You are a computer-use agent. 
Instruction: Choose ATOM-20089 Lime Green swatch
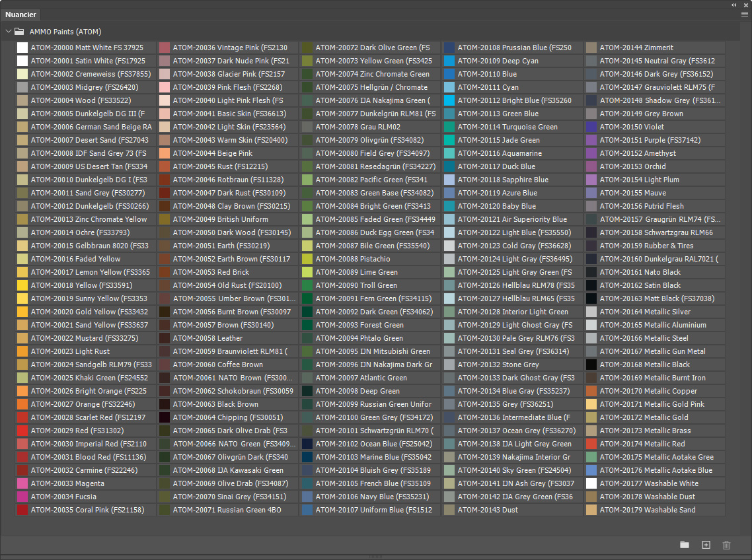307,272
